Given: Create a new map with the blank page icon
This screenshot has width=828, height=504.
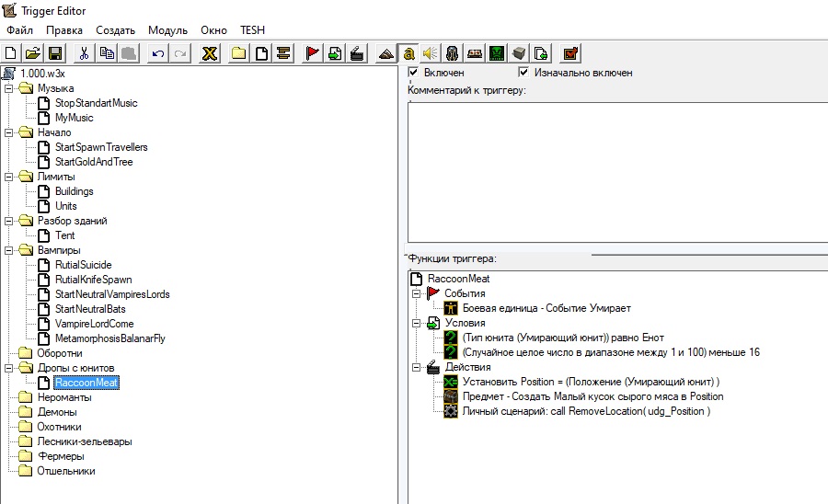Looking at the screenshot, I should coord(10,53).
